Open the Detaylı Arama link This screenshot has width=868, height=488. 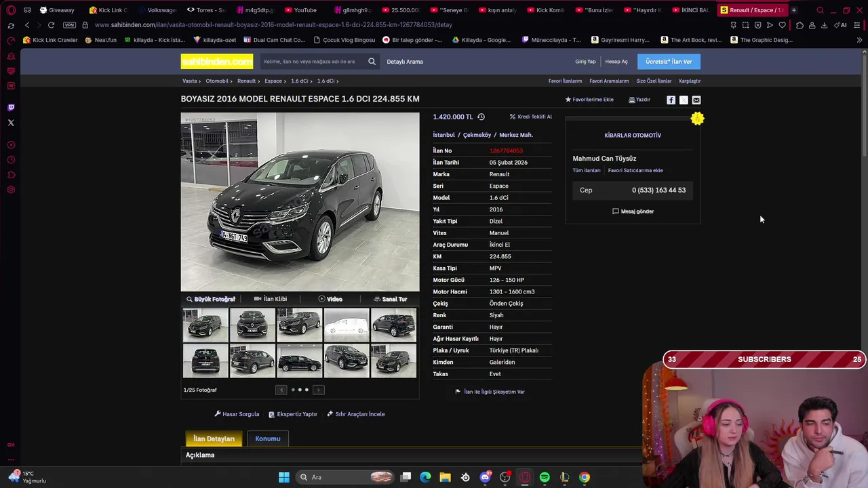(405, 62)
